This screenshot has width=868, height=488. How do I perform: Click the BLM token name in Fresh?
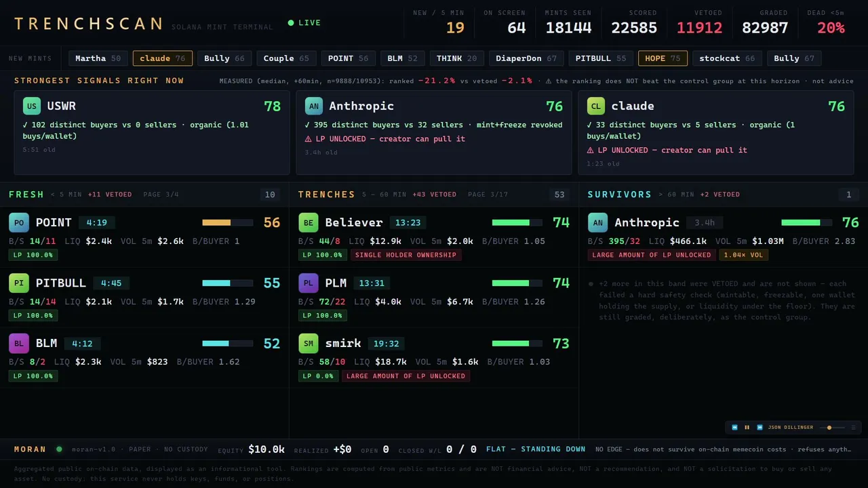[47, 343]
